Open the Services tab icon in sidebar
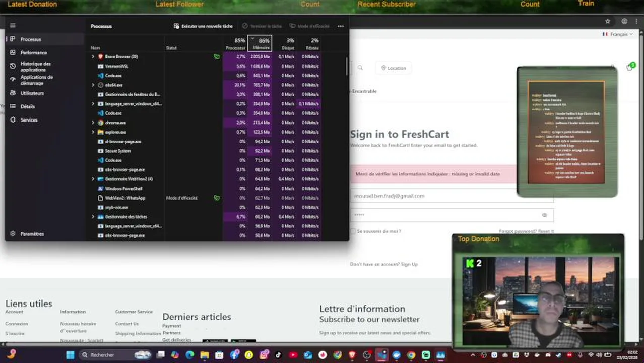This screenshot has width=644, height=363. [13, 120]
